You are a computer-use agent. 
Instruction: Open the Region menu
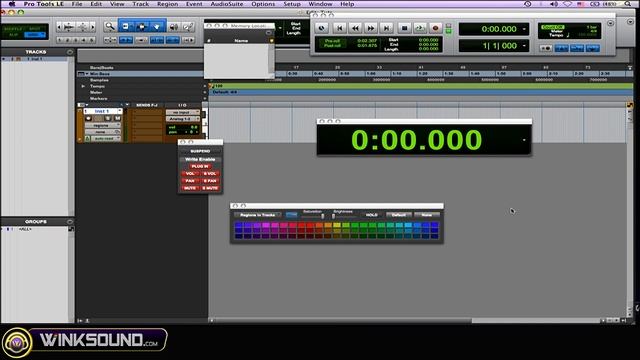coord(167,4)
